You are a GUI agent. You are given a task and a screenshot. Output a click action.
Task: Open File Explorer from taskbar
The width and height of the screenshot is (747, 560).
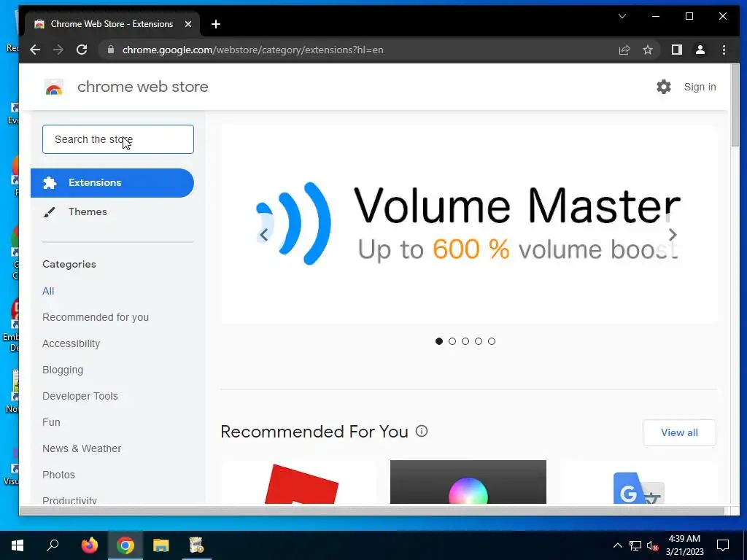tap(161, 545)
